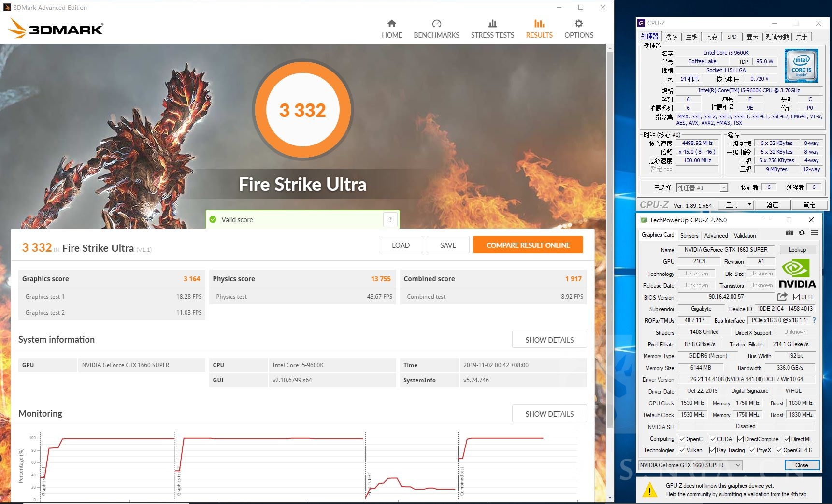832x504 pixels.
Task: Open the 主板 tab in CPU-Z
Action: (x=691, y=37)
